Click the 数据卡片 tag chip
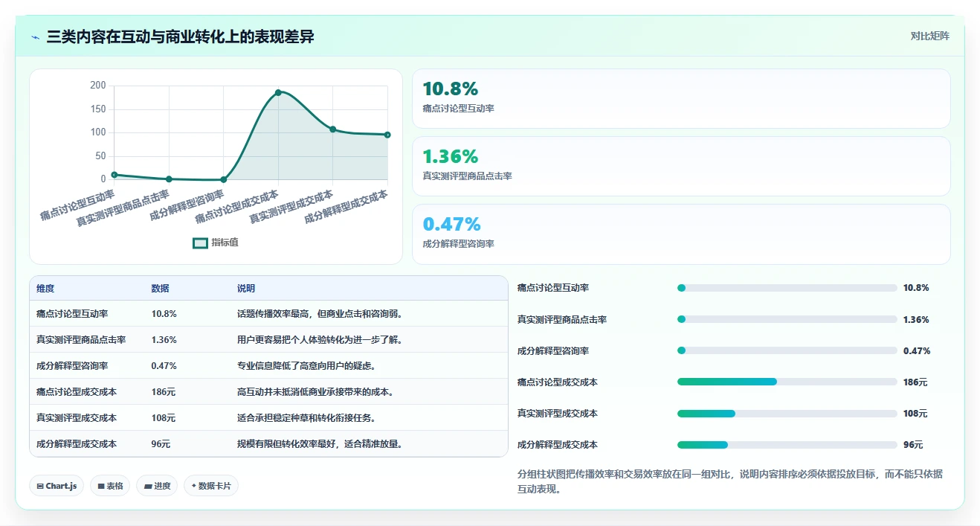Screen dimensions: 980x526 pos(211,486)
